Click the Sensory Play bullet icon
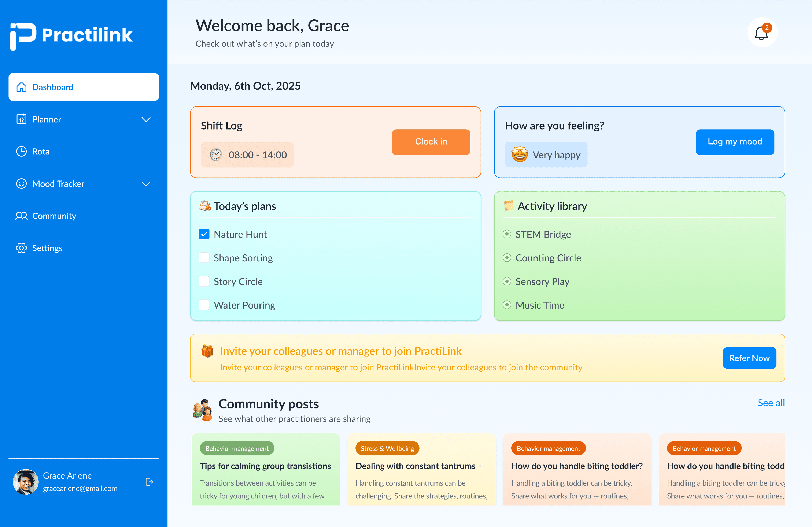Viewport: 812px width, 527px height. point(507,281)
